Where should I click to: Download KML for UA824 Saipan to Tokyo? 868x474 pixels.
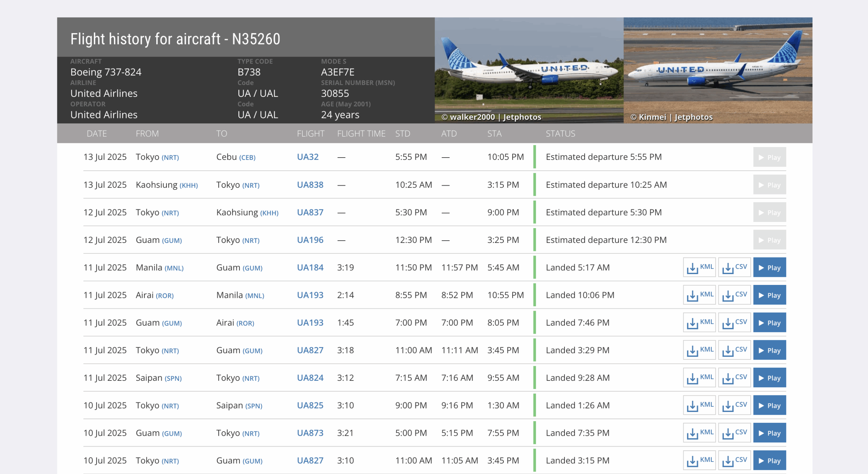(x=699, y=378)
